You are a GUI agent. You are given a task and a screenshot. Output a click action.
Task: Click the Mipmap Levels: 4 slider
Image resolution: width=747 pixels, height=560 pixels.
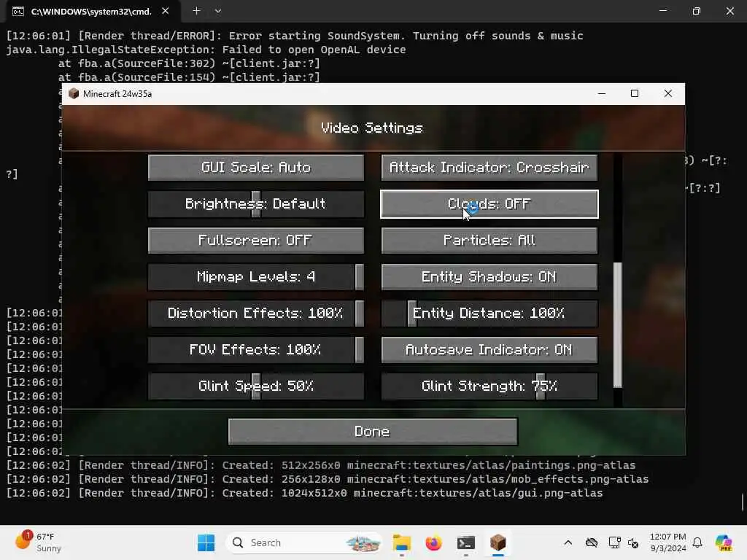[256, 276]
